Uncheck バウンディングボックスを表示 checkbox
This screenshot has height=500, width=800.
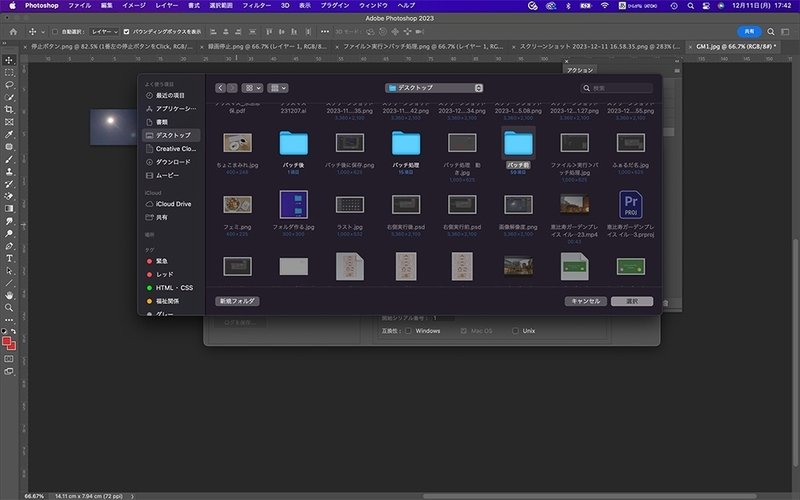click(x=127, y=32)
